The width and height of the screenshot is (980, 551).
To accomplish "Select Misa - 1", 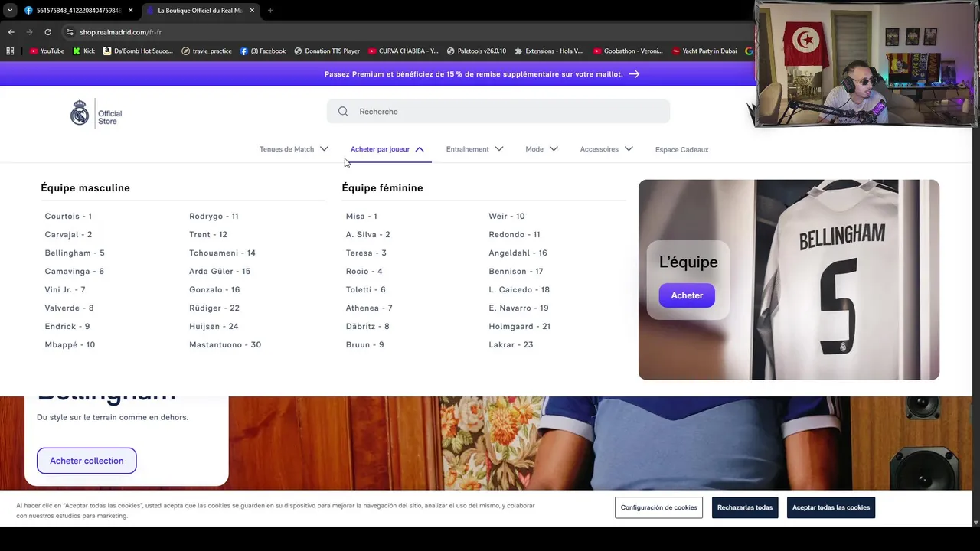I will pyautogui.click(x=361, y=217).
